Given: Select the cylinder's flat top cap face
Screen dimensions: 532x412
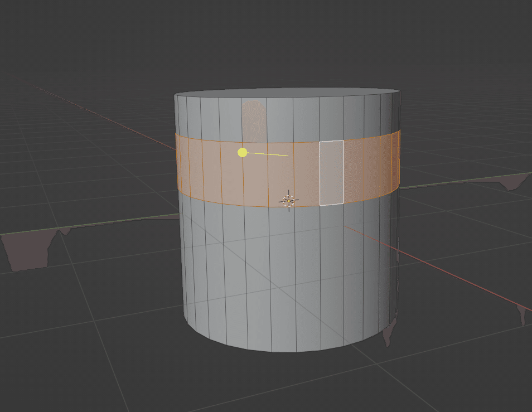Looking at the screenshot, I should [287, 93].
